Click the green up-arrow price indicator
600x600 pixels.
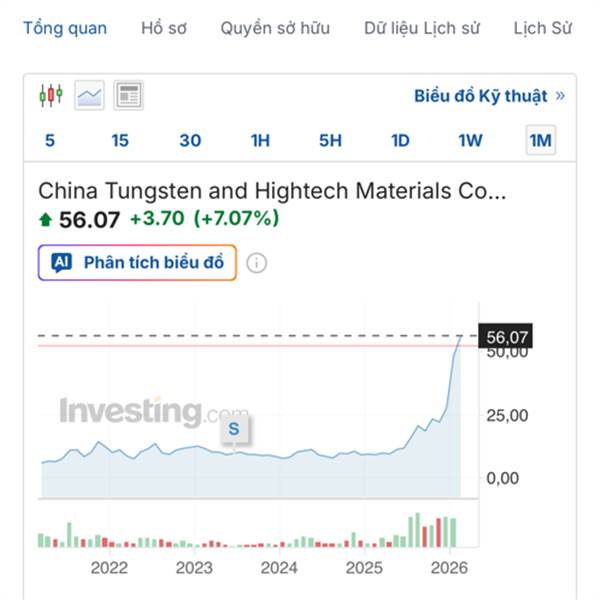[x=45, y=219]
